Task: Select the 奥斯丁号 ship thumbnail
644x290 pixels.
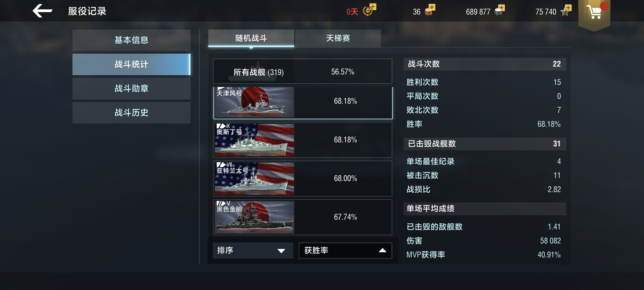Action: coord(254,140)
